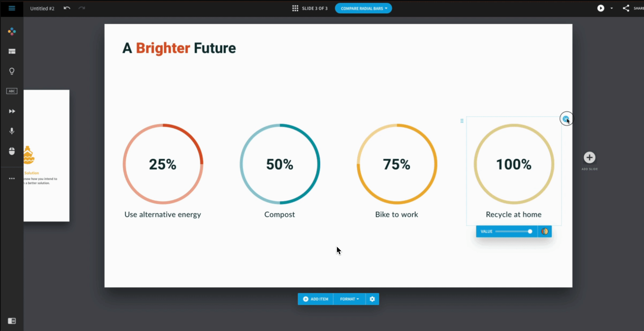Toggle the light bulb idea panel

click(x=12, y=71)
